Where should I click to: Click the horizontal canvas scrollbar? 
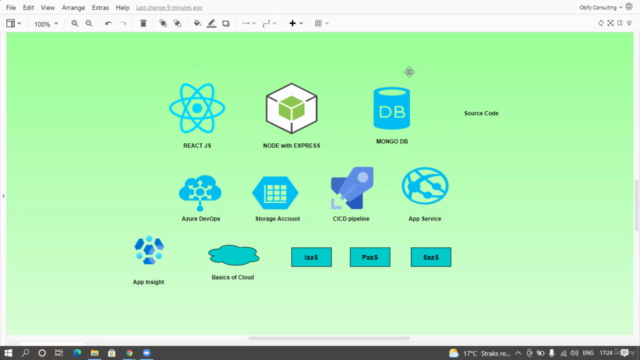[329, 338]
